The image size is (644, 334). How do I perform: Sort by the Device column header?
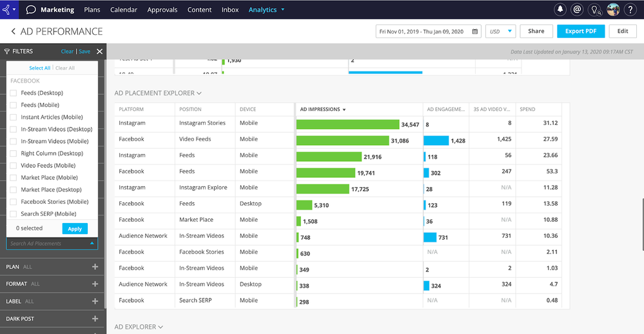click(248, 109)
